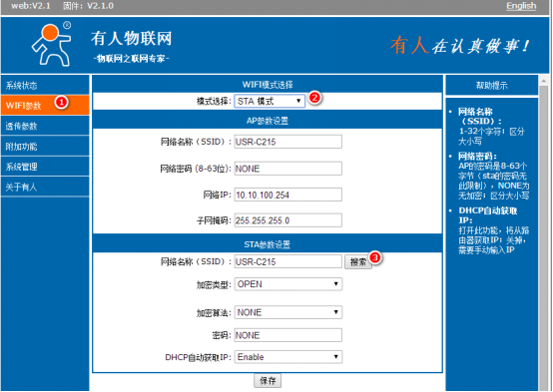Image resolution: width=553 pixels, height=392 pixels.
Task: Click the 网络IP 10.10.100.254 field
Action: point(287,195)
